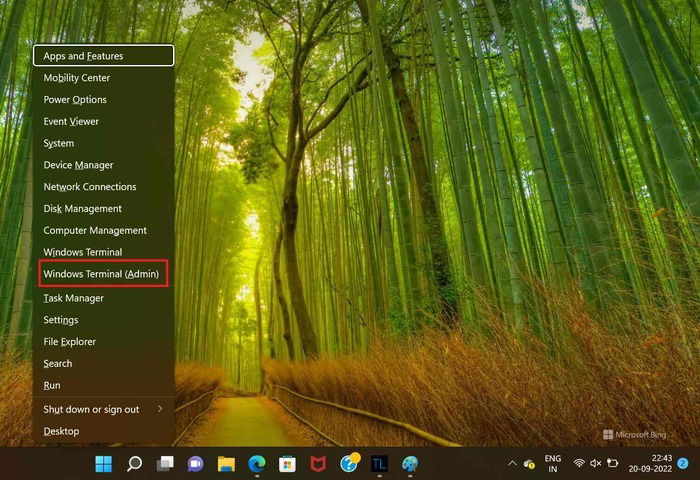Click the muted volume speaker icon
This screenshot has height=480, width=700.
pos(596,463)
